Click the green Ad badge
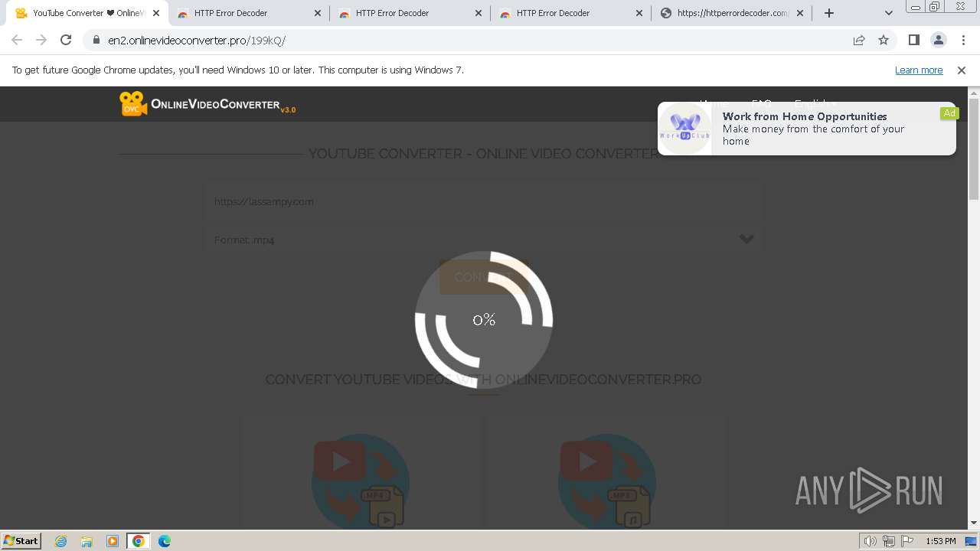 (x=949, y=113)
